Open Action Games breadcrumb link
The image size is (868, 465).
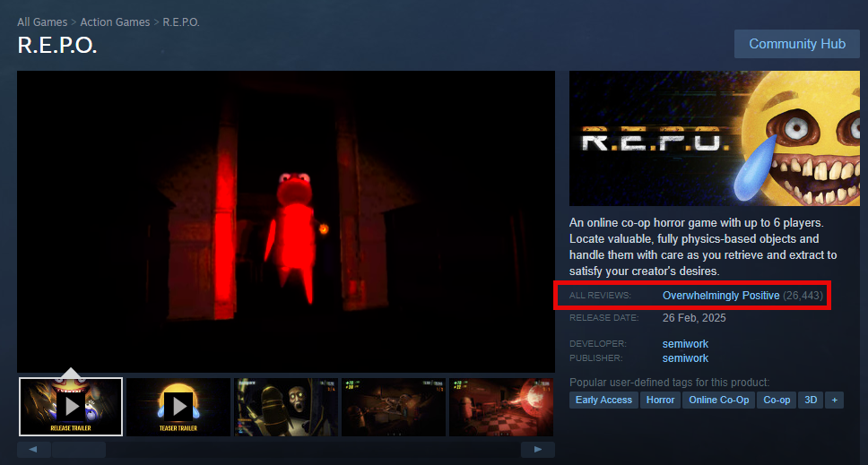tap(115, 22)
